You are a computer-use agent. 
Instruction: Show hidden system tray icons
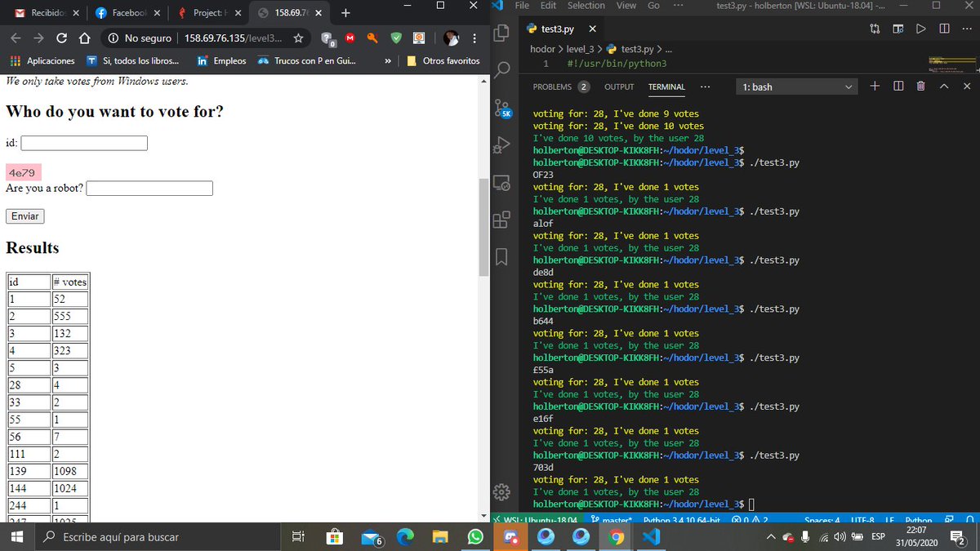(x=770, y=536)
